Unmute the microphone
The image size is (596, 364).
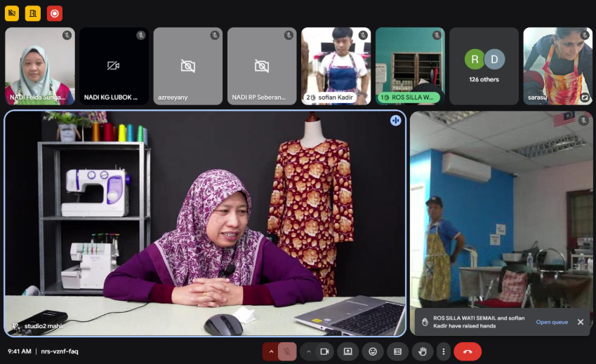pos(287,351)
